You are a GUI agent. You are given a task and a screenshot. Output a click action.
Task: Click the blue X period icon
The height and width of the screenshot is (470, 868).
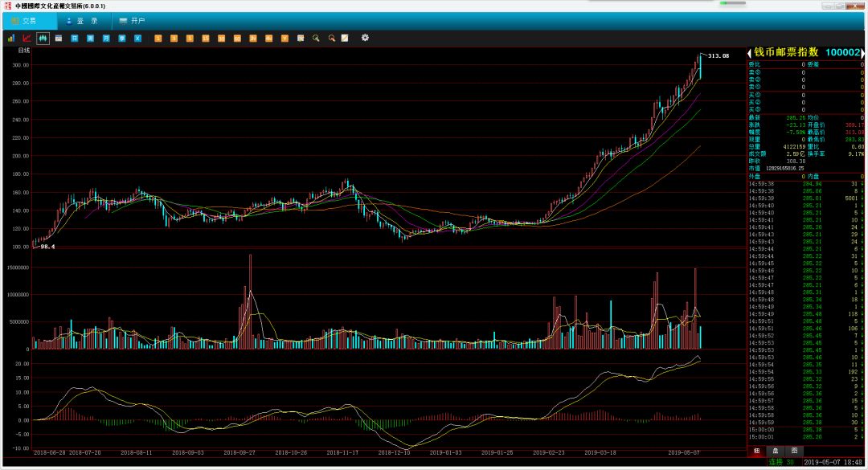pos(138,39)
